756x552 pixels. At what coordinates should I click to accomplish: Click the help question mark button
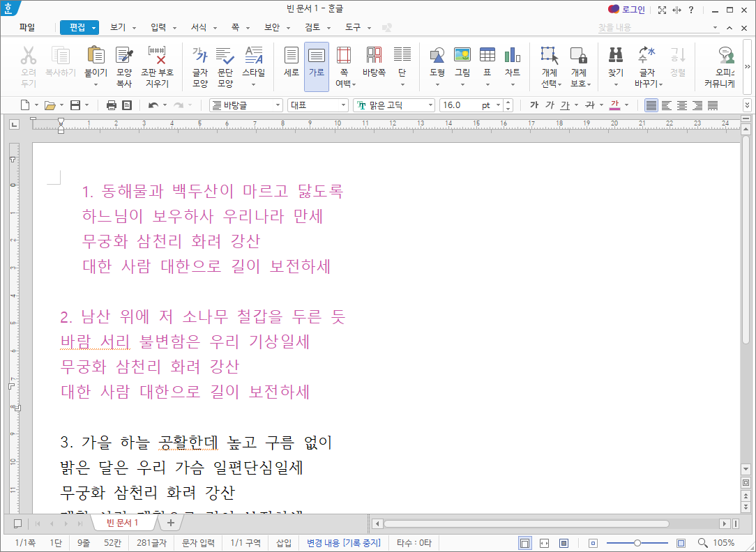[691, 10]
